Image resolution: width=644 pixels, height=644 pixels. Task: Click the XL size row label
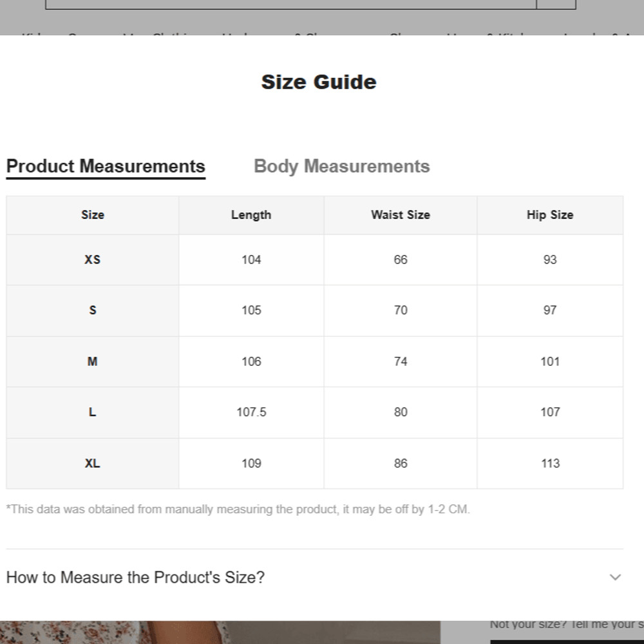tap(92, 463)
